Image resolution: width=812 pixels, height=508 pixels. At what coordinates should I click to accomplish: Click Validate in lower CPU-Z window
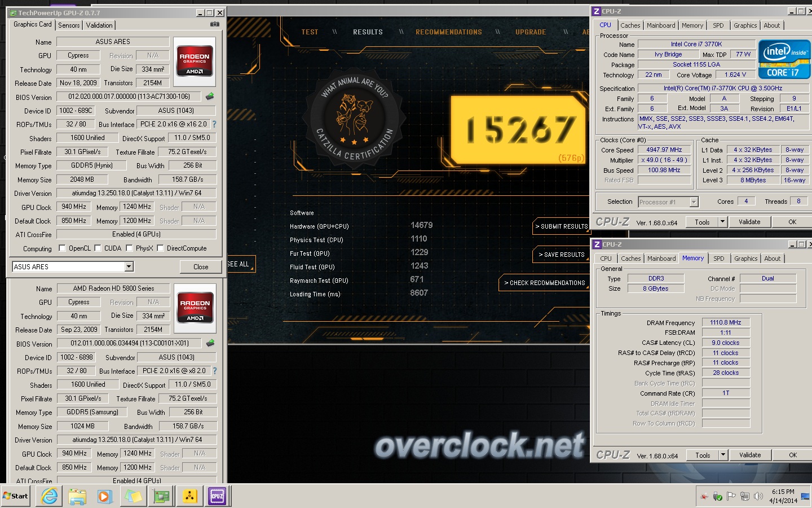750,455
